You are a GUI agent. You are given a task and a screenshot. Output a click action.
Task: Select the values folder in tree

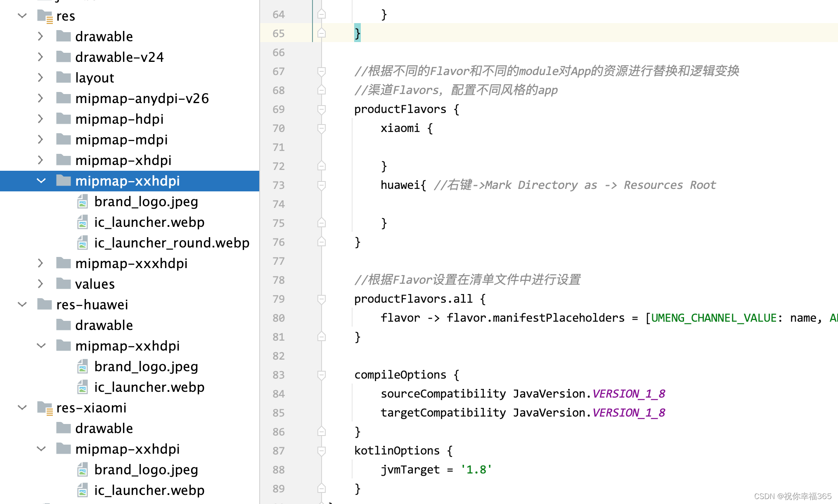click(x=95, y=284)
